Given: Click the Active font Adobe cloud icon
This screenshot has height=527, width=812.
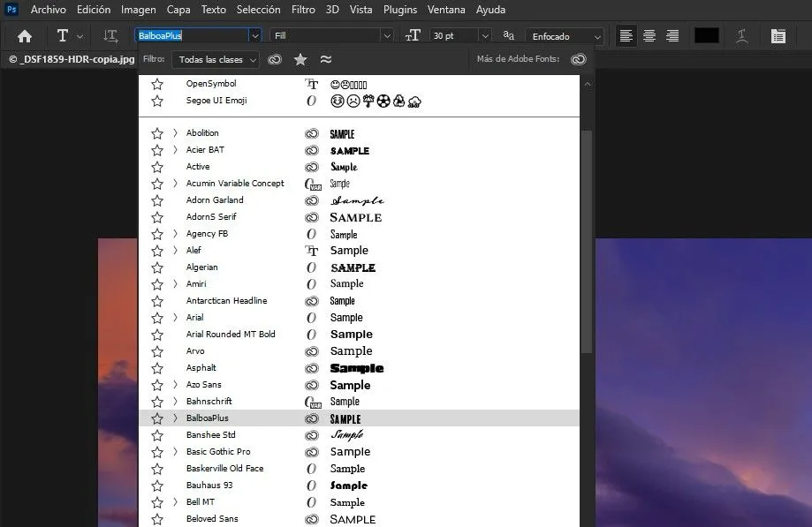Looking at the screenshot, I should (x=311, y=167).
